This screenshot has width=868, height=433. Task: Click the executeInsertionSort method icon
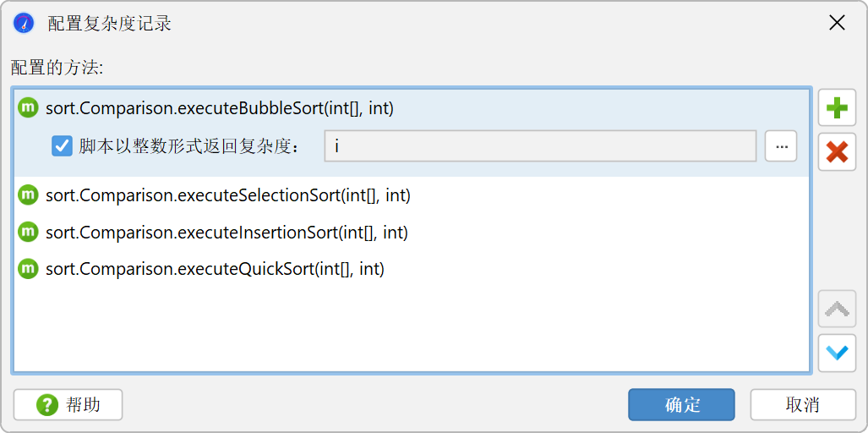[x=28, y=232]
